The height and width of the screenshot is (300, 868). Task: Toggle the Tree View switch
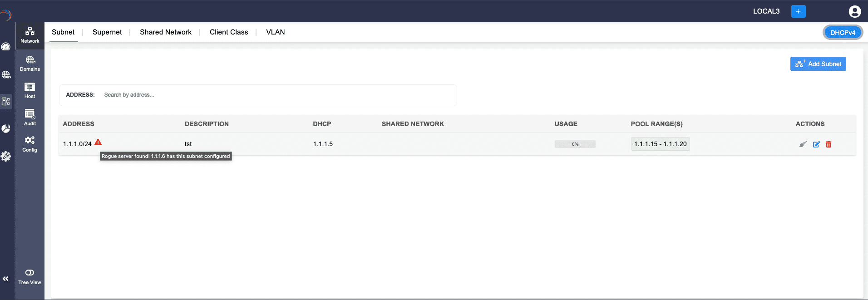(x=30, y=273)
